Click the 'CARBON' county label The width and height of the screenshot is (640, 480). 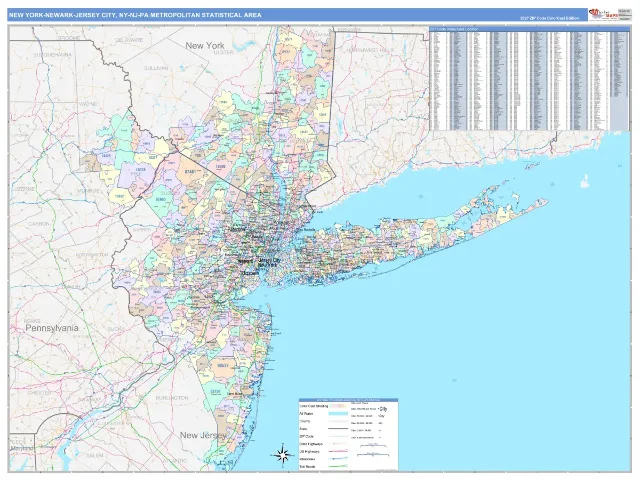(39, 224)
